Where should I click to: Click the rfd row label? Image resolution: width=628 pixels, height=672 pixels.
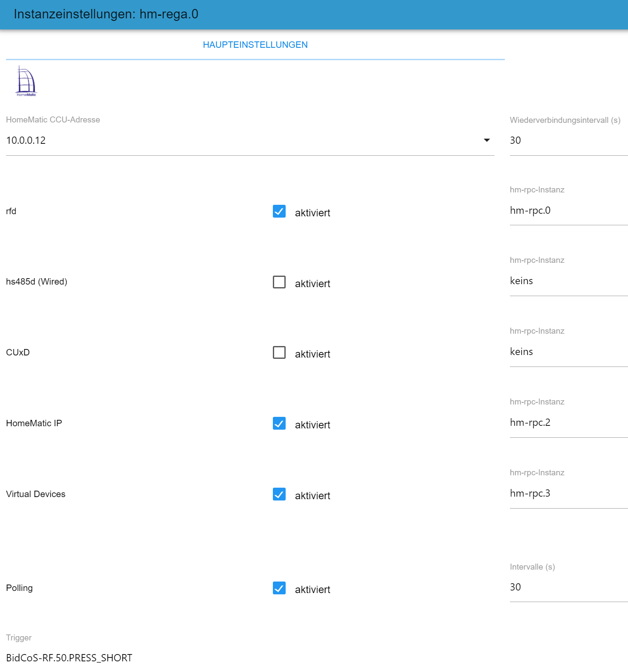point(11,211)
